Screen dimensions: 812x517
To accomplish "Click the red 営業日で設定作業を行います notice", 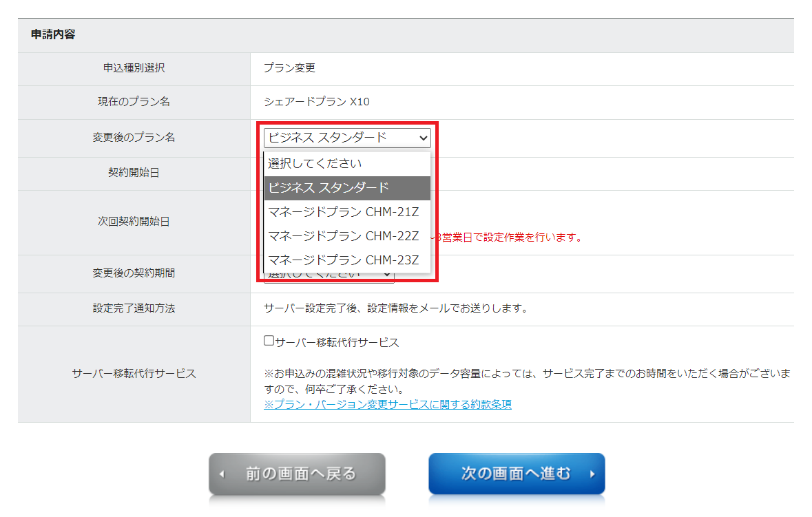I will [508, 238].
